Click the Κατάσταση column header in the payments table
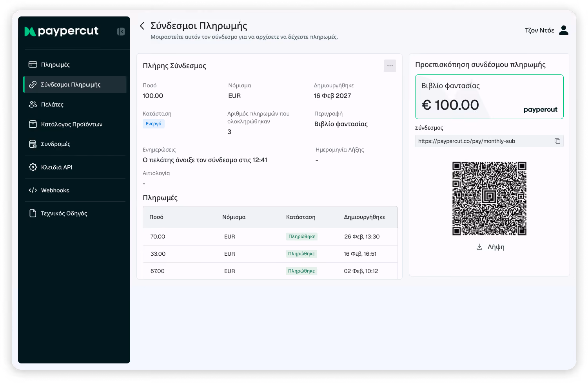Viewport: 588px width, 383px height. (x=301, y=217)
